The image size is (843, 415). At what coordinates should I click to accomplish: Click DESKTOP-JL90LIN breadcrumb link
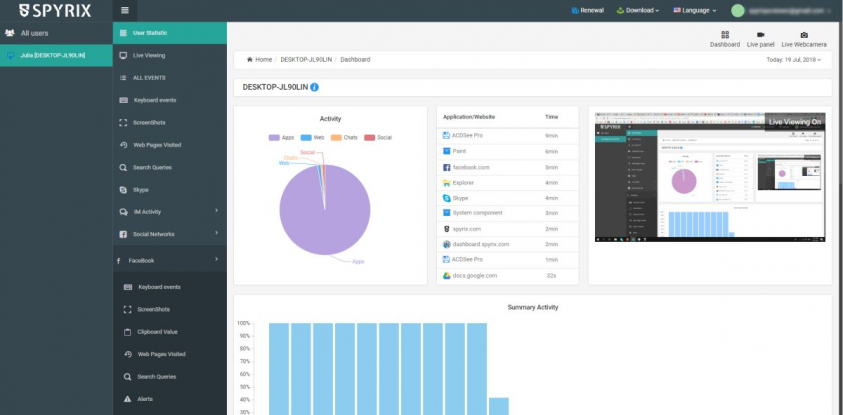pos(306,60)
